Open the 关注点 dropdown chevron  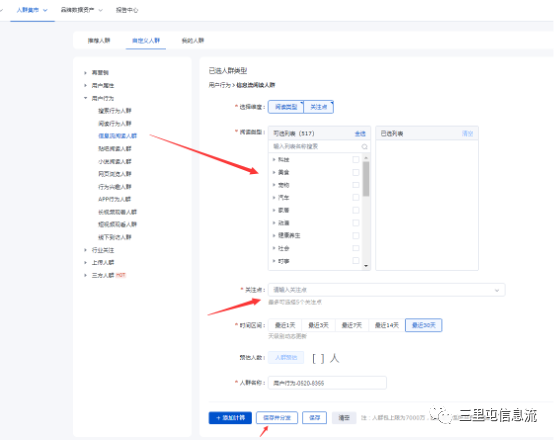click(497, 290)
